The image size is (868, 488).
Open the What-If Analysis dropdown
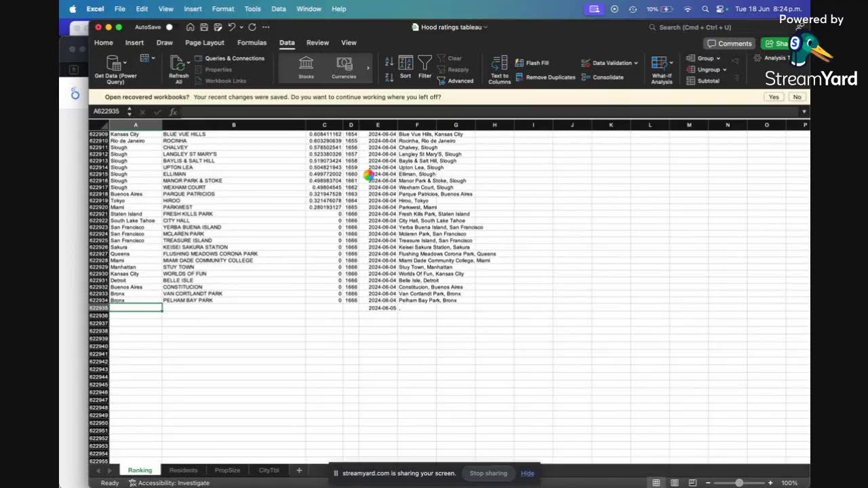pos(671,63)
